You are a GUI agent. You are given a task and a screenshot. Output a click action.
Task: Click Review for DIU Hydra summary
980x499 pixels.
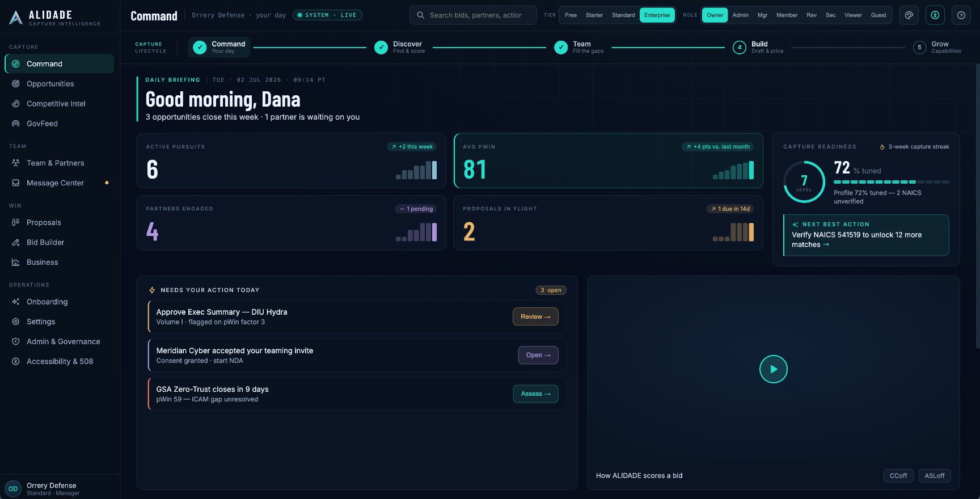pos(535,317)
